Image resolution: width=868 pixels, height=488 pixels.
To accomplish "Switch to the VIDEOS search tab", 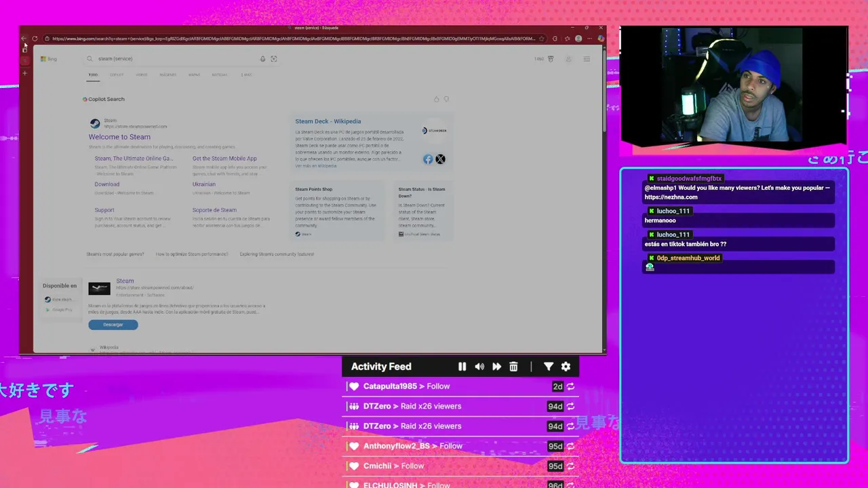I will click(x=142, y=75).
